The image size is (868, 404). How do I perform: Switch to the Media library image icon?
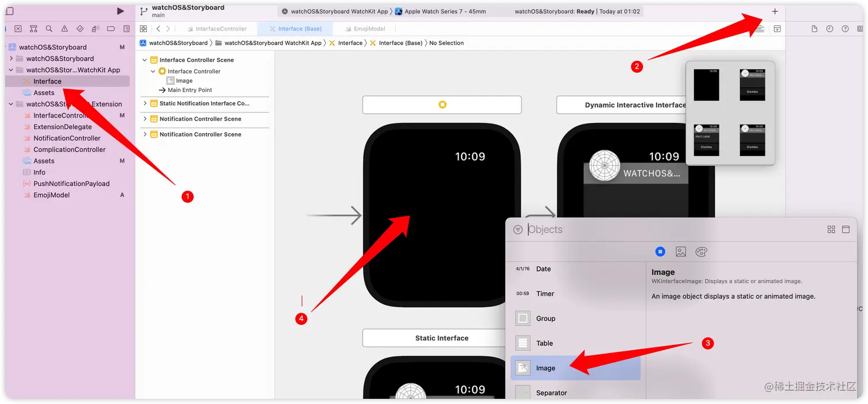(x=681, y=251)
